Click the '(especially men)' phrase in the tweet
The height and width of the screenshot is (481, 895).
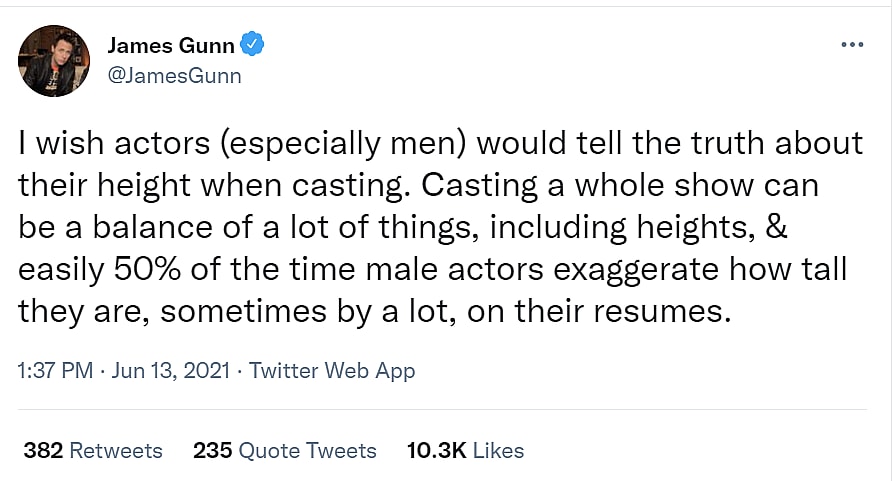pyautogui.click(x=331, y=143)
